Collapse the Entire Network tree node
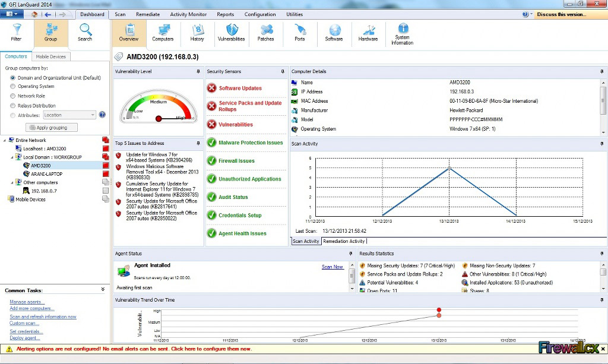 pyautogui.click(x=5, y=140)
